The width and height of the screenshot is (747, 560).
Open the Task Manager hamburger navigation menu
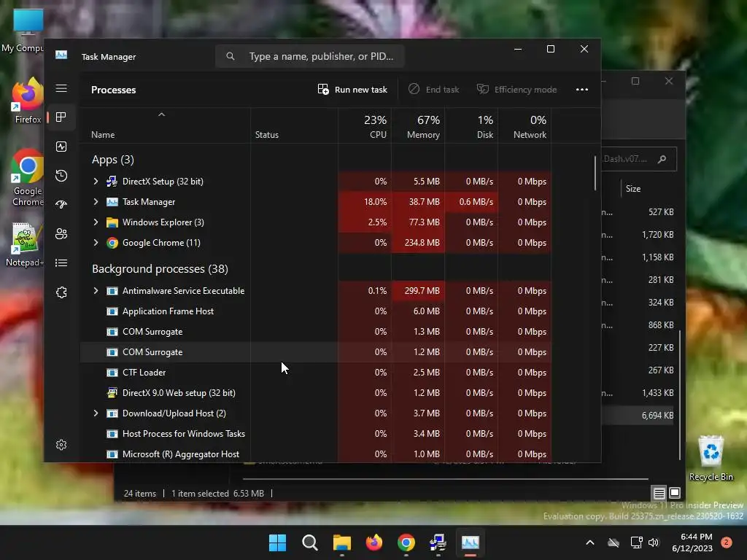click(x=61, y=88)
